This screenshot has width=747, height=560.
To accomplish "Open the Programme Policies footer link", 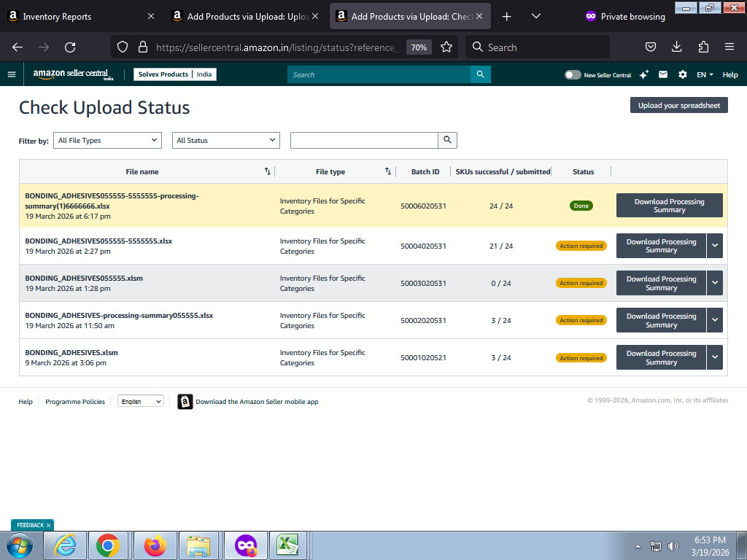I will click(75, 402).
